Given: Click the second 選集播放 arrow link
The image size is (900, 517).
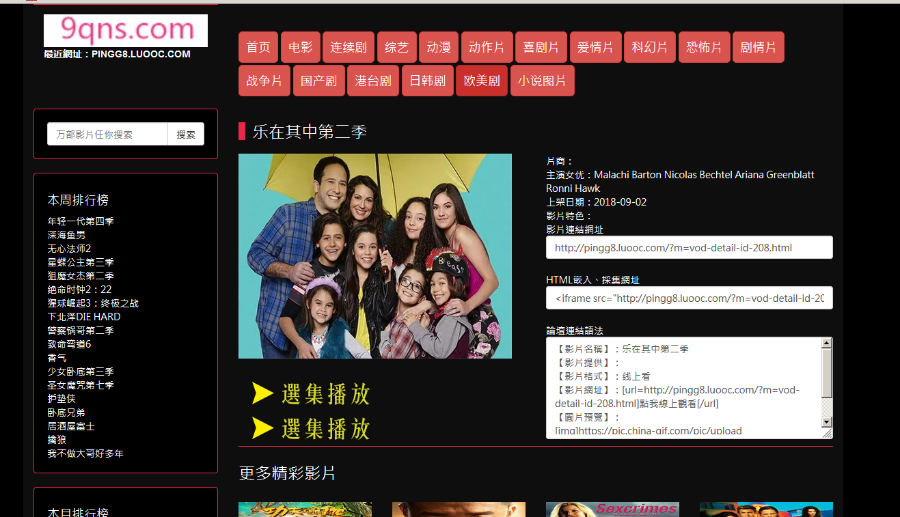Looking at the screenshot, I should 311,429.
